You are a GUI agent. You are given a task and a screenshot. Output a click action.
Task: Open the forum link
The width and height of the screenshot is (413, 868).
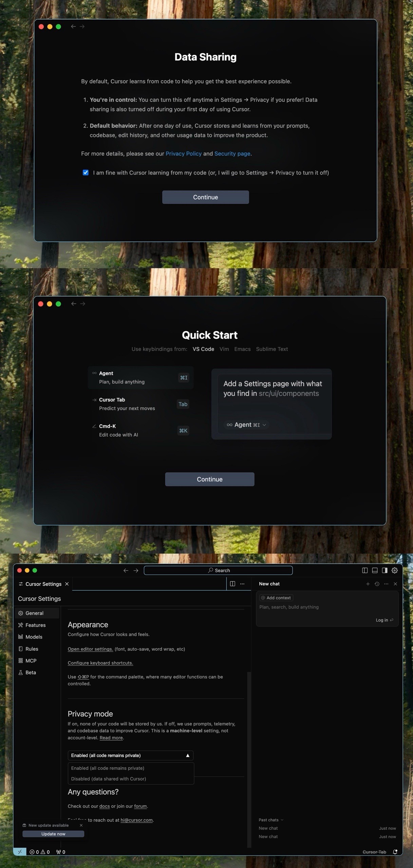coord(140,806)
